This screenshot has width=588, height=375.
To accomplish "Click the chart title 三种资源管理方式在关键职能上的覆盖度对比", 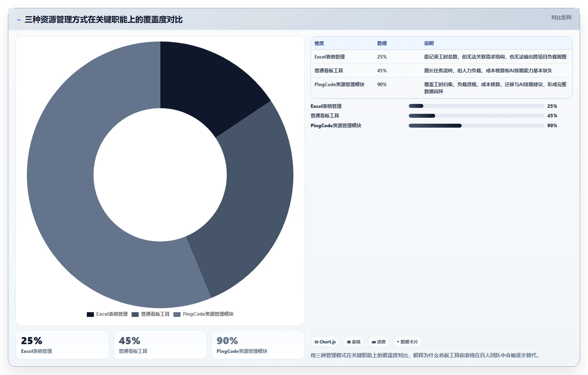I will [103, 20].
